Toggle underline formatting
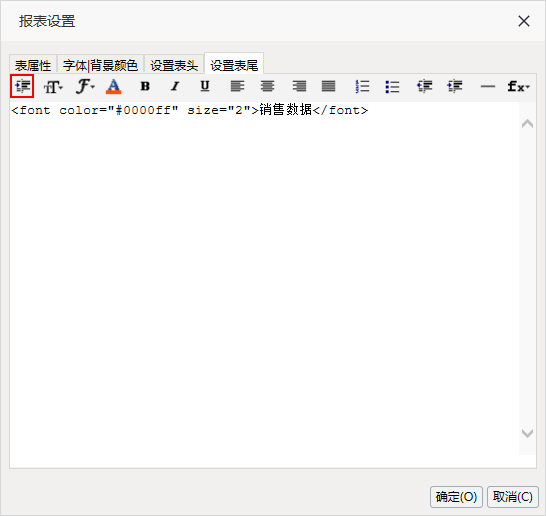546x516 pixels. click(205, 86)
